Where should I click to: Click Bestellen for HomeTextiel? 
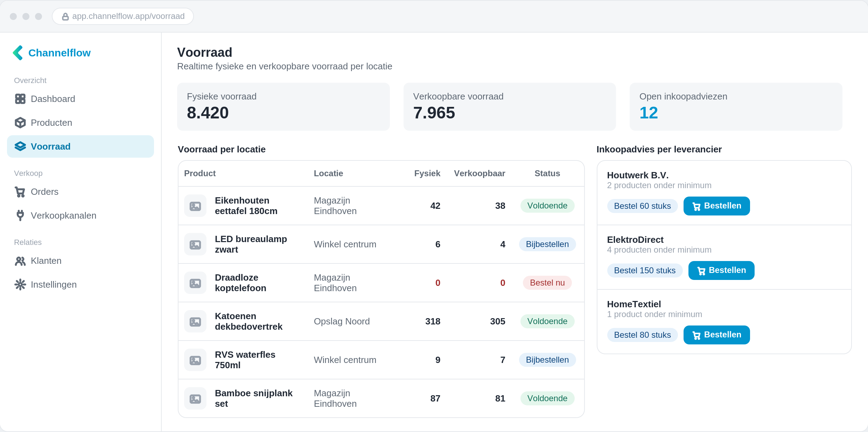pyautogui.click(x=716, y=335)
